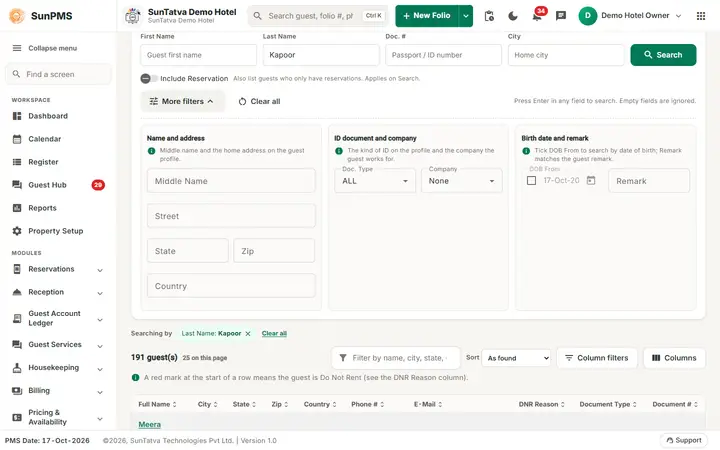This screenshot has width=720, height=450.
Task: Open the Meera guest link
Action: coord(150,425)
